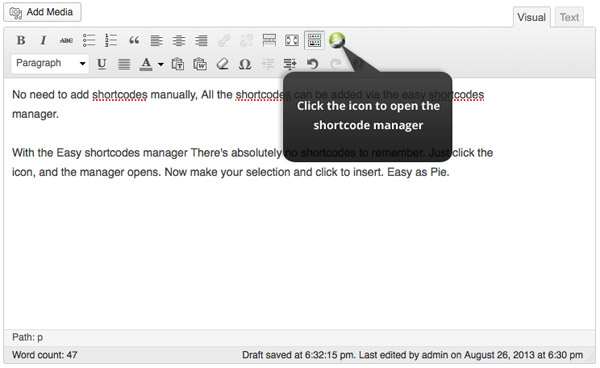Toggle italic formatting

click(x=43, y=40)
